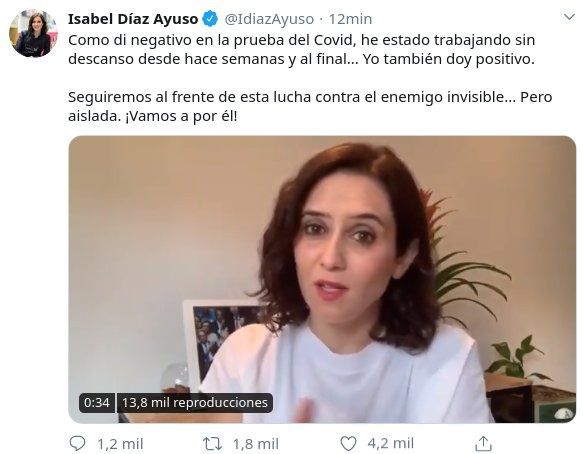Viewport: 583px width, 454px height.
Task: Click the 1,2 mil replies count
Action: [120, 444]
